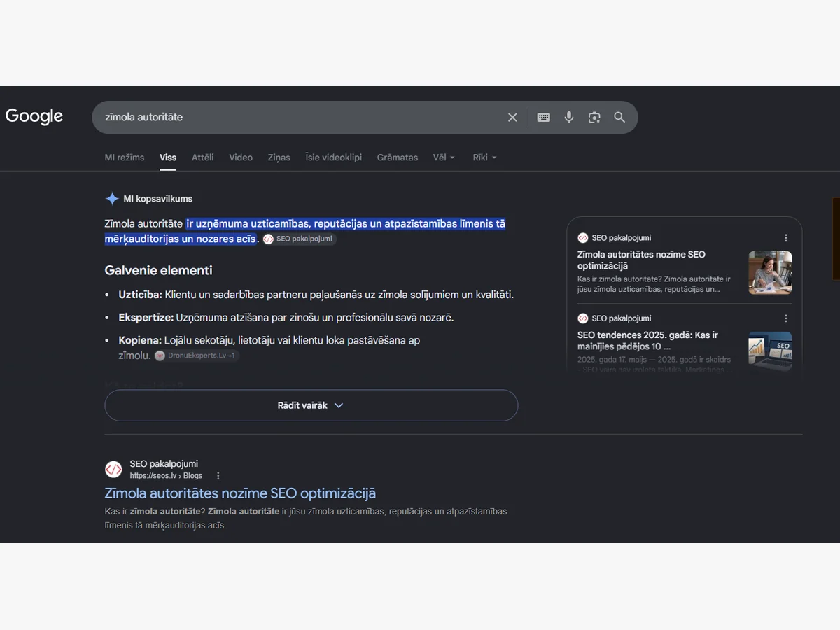Image resolution: width=840 pixels, height=630 pixels.
Task: Switch to the Attēli tab
Action: pos(203,157)
